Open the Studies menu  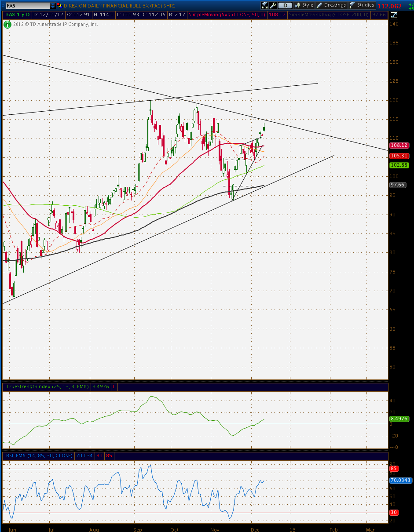pyautogui.click(x=362, y=5)
